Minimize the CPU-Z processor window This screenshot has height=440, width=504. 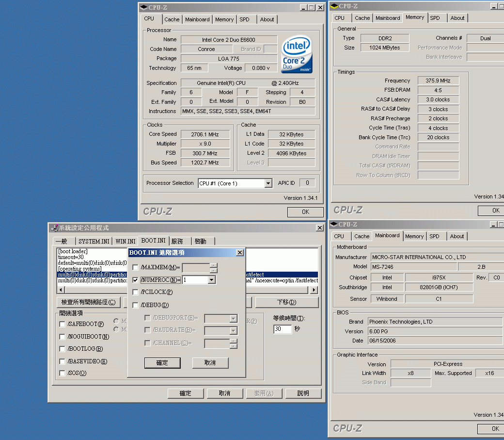303,7
